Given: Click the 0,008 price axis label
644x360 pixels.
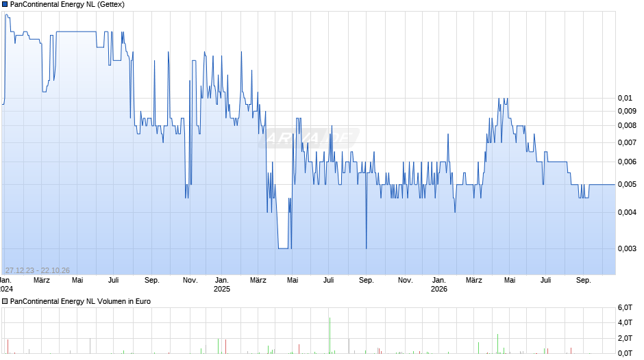Looking at the screenshot, I should (x=627, y=126).
